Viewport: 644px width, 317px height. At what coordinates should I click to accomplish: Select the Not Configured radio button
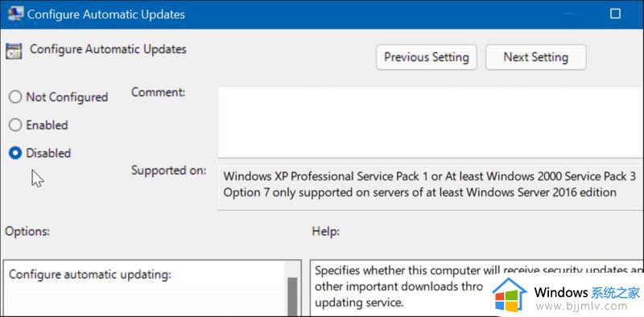(15, 97)
